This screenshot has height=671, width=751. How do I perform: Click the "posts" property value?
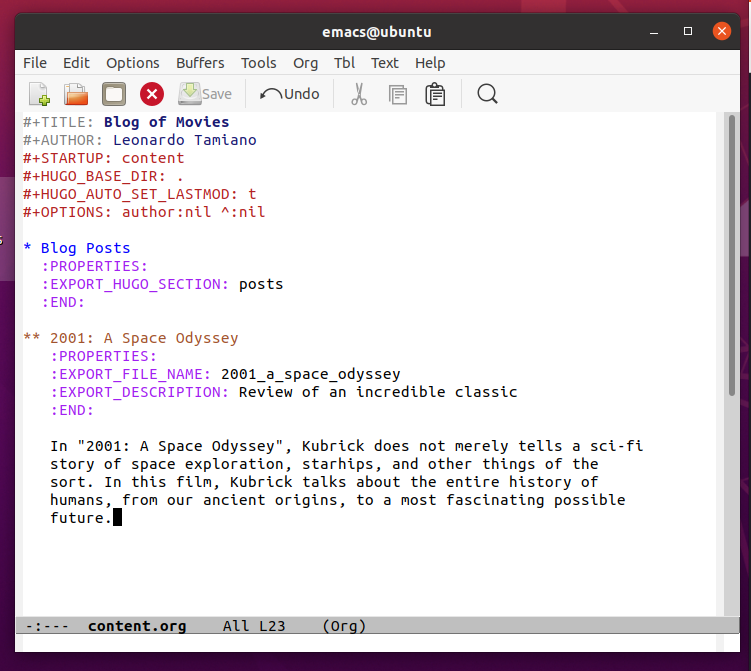tap(261, 284)
